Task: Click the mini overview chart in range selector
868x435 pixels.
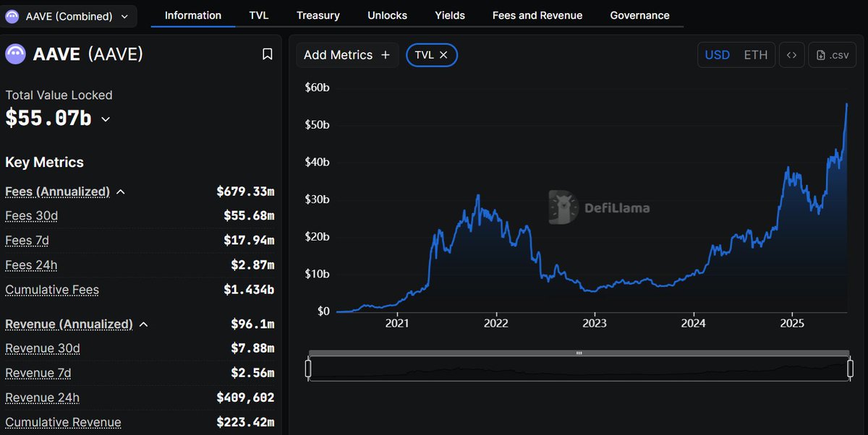Action: [579, 369]
